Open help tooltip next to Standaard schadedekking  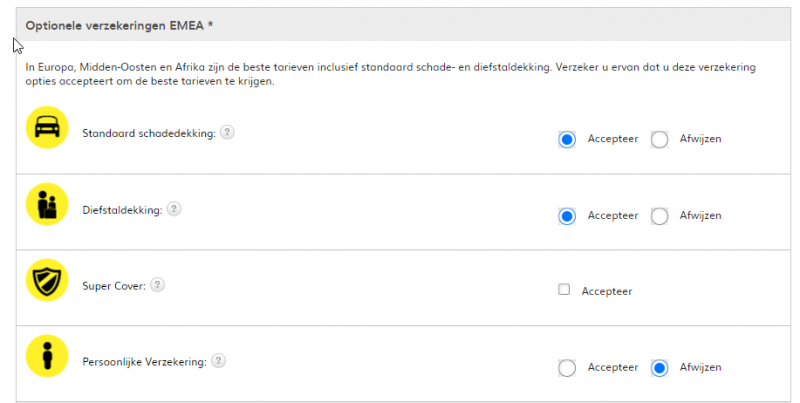pyautogui.click(x=227, y=133)
